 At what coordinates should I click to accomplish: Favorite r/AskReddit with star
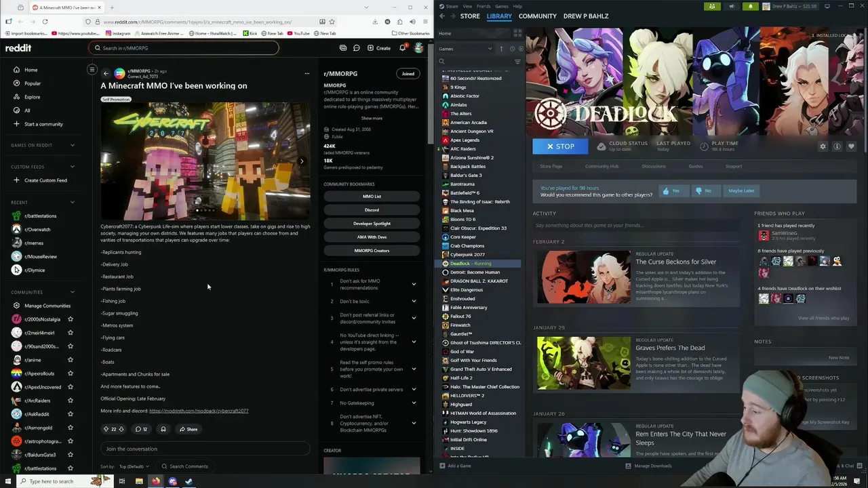(71, 414)
